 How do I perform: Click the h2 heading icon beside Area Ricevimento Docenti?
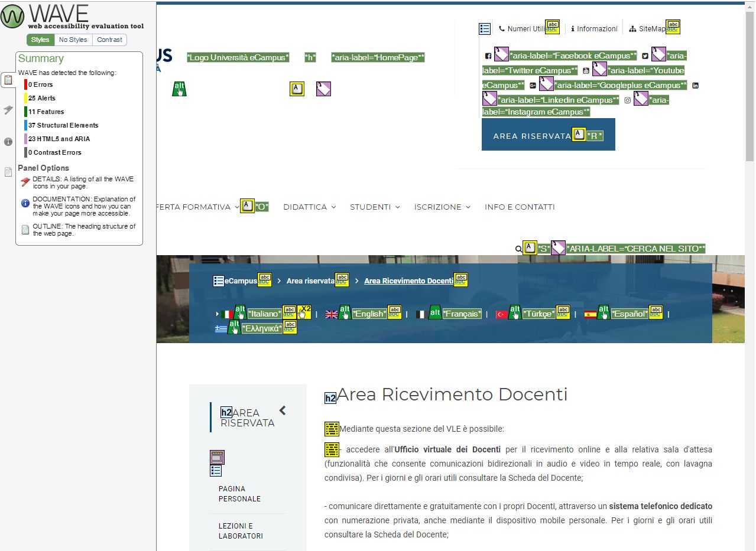tap(330, 398)
